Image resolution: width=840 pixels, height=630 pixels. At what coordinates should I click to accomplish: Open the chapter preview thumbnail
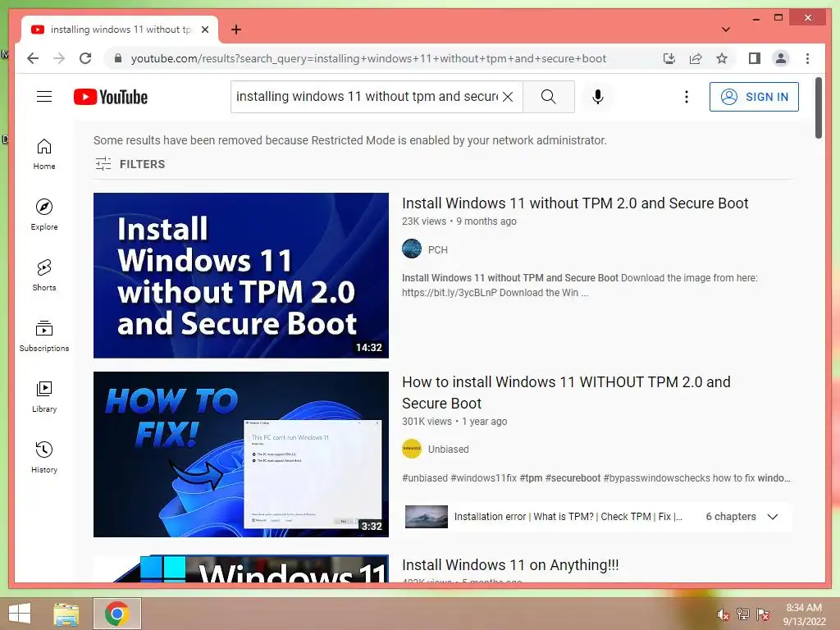[x=426, y=517]
